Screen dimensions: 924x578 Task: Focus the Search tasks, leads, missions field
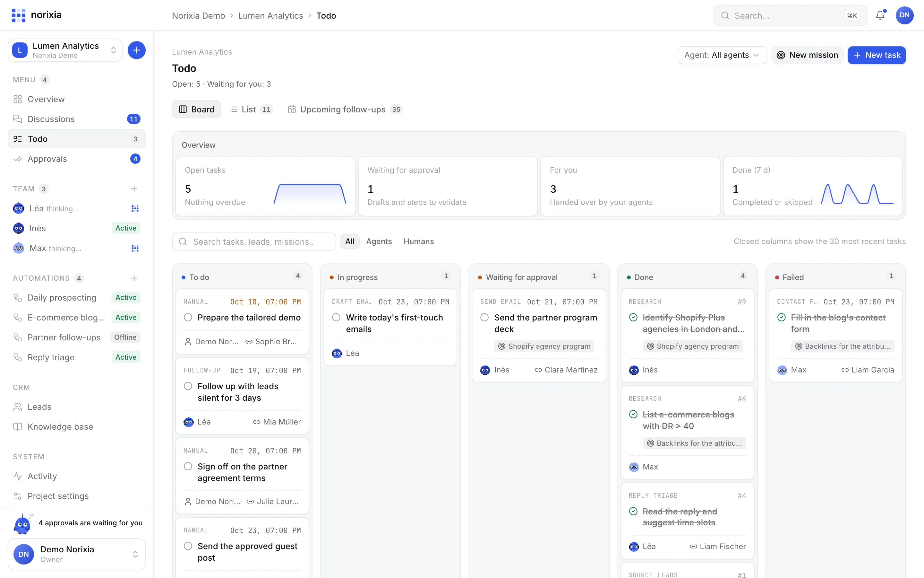pos(254,241)
